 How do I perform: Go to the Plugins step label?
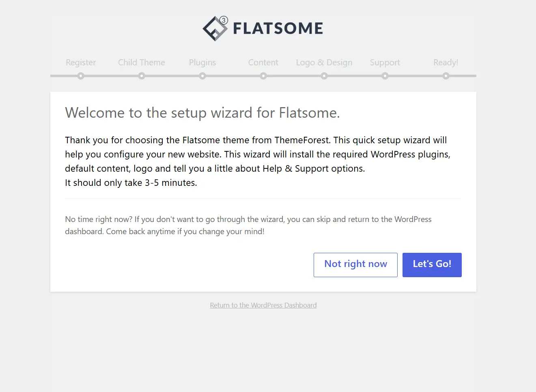click(202, 62)
